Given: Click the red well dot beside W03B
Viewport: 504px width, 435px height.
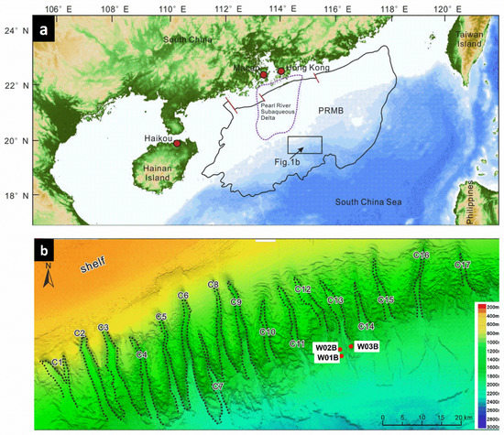Looking at the screenshot, I should [x=351, y=346].
